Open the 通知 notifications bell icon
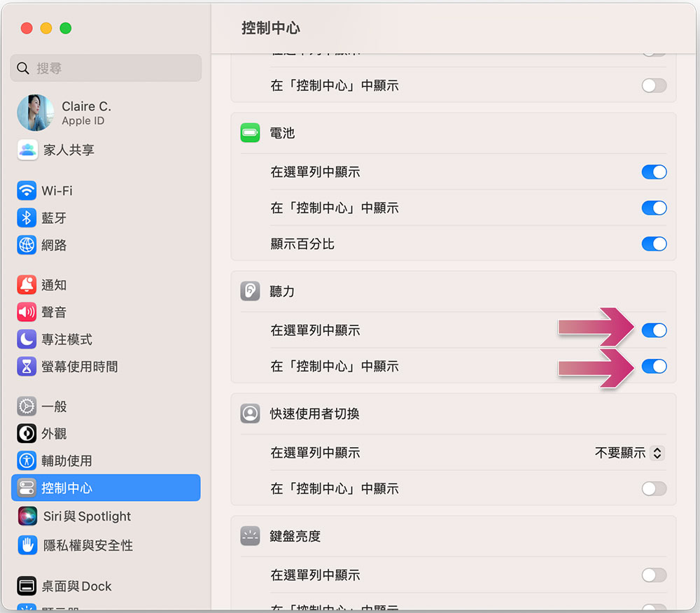 [x=27, y=285]
